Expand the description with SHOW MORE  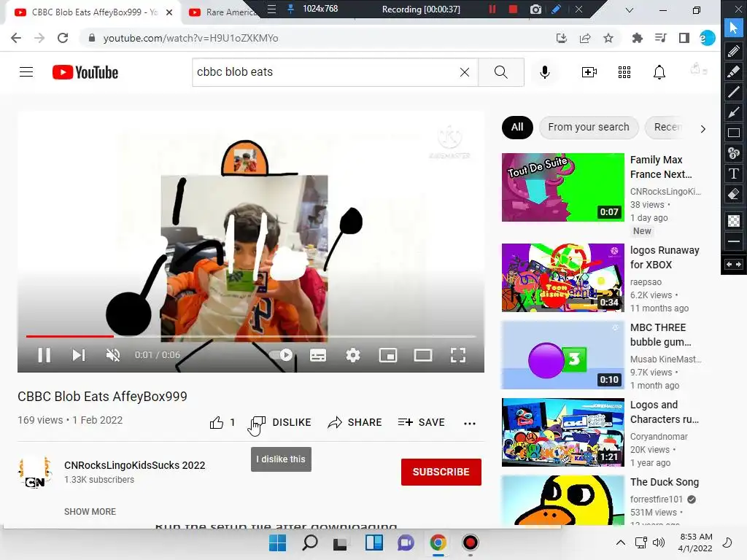[90, 511]
